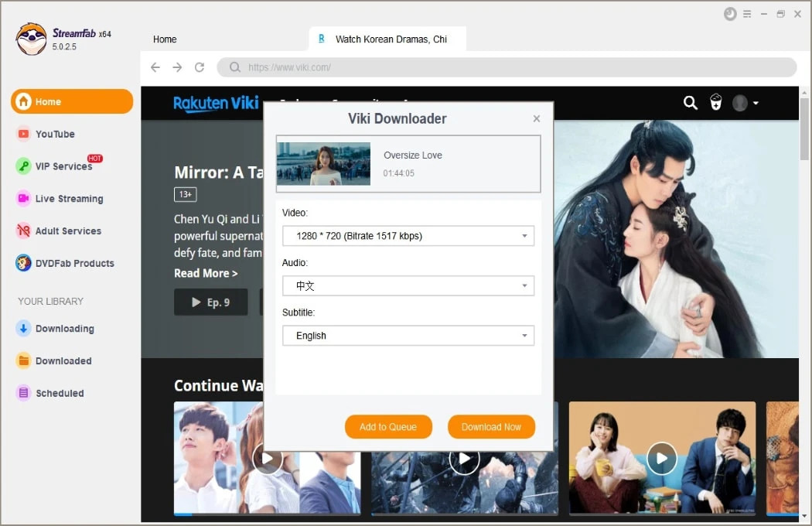Open the Home sidebar item

pos(71,101)
